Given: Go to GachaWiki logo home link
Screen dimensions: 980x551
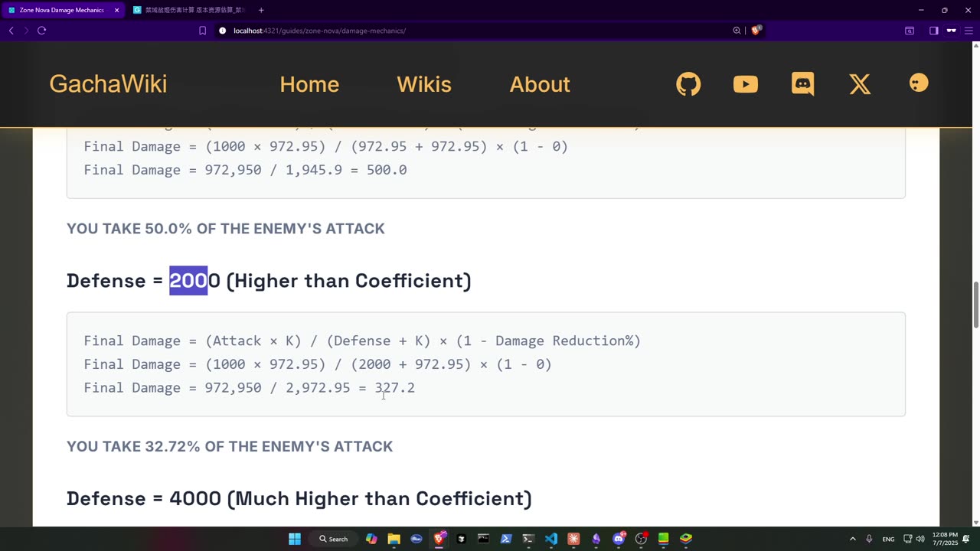Looking at the screenshot, I should click(108, 84).
